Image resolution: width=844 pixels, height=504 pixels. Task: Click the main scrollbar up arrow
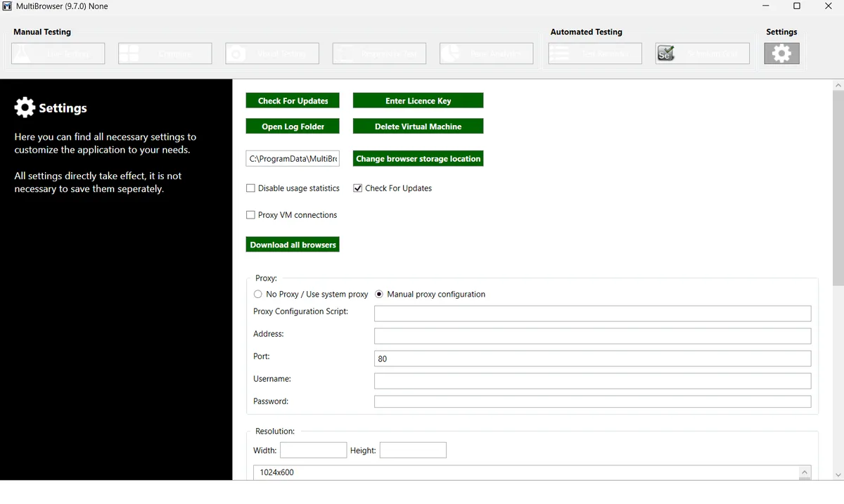point(838,85)
